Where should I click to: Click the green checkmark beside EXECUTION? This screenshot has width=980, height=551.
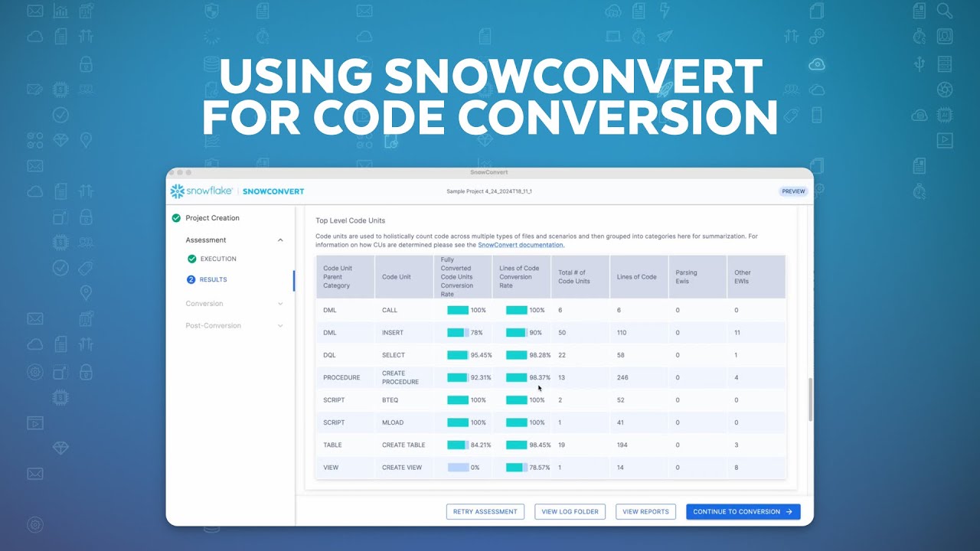pos(191,259)
